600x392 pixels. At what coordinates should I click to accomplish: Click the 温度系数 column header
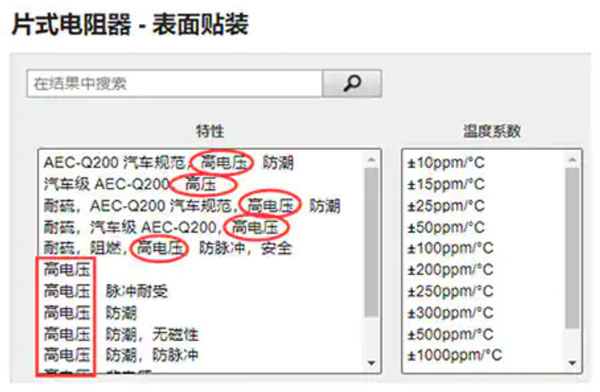(x=492, y=131)
